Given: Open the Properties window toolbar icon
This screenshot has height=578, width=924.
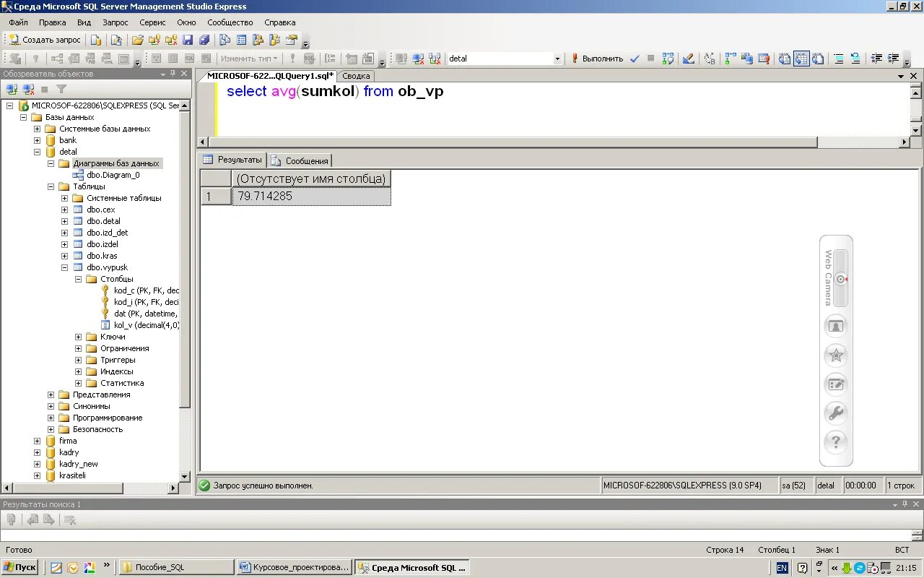Looking at the screenshot, I should click(292, 40).
